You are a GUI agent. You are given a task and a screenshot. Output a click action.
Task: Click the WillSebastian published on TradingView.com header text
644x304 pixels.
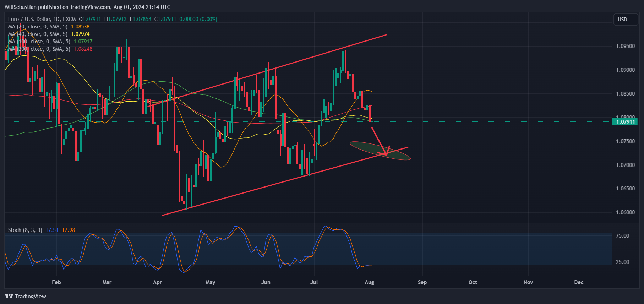[x=87, y=7]
